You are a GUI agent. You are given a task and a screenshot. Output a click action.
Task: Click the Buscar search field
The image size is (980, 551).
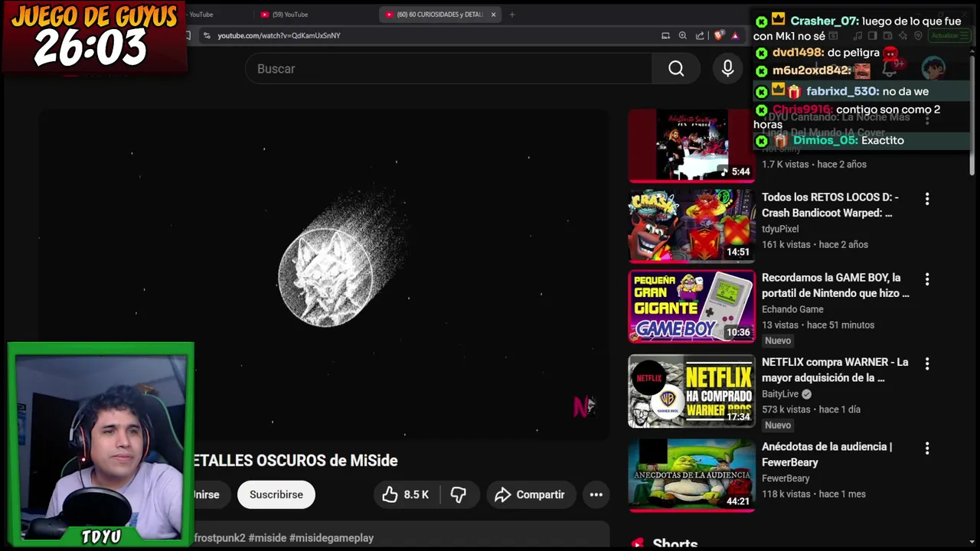click(449, 69)
